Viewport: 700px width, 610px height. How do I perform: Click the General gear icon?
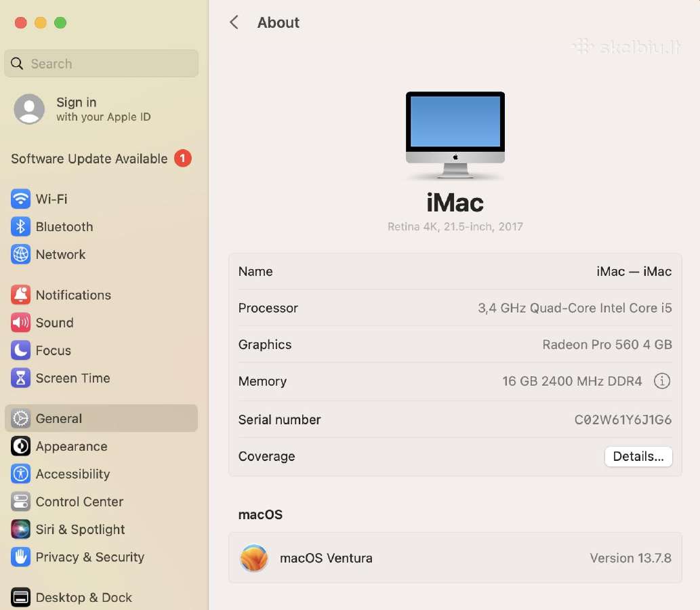tap(20, 418)
